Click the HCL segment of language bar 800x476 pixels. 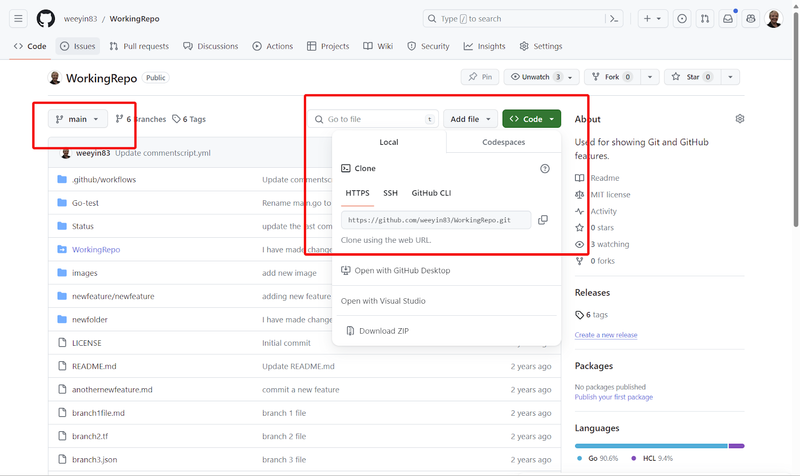click(x=736, y=446)
